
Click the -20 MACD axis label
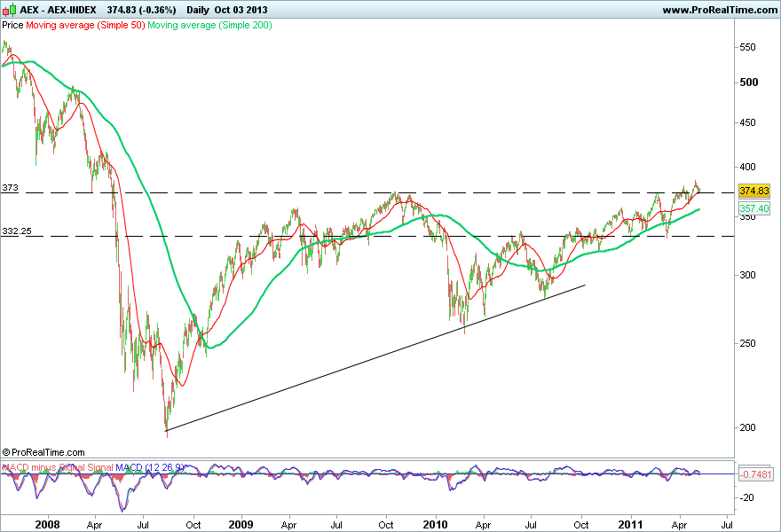coord(746,497)
